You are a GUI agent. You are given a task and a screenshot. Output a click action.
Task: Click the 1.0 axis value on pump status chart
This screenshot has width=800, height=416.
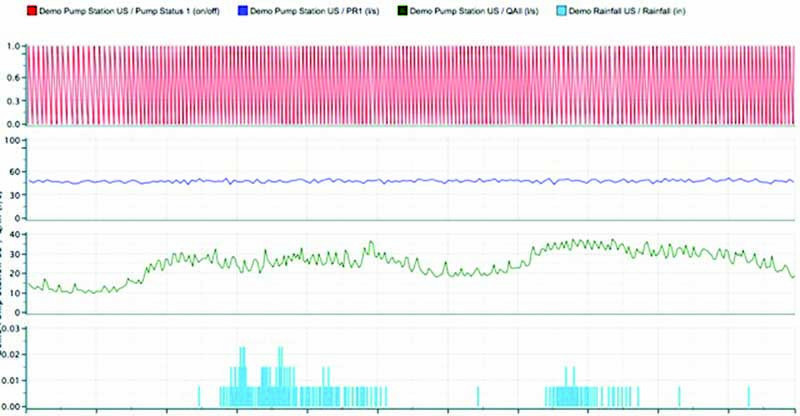pyautogui.click(x=13, y=46)
